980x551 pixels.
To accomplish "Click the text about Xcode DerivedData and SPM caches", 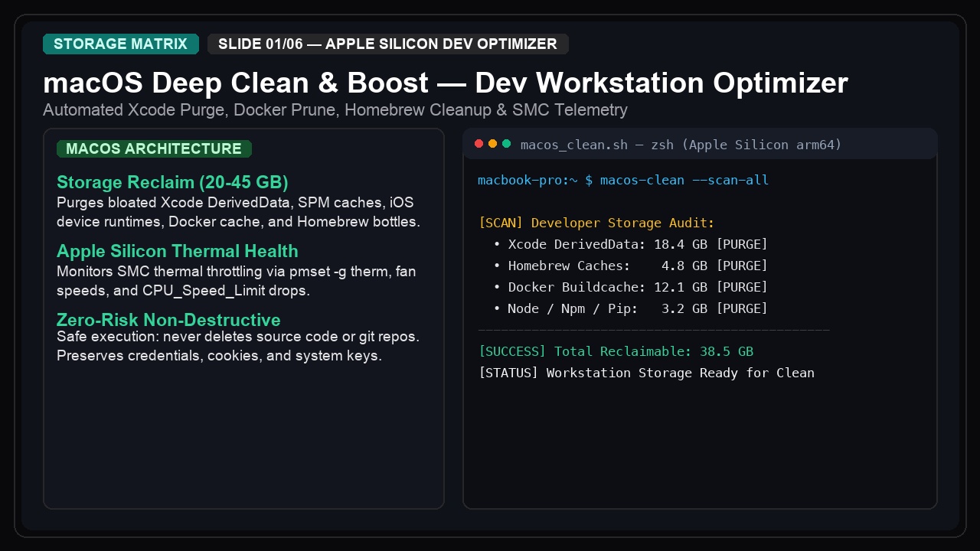I will [x=238, y=213].
